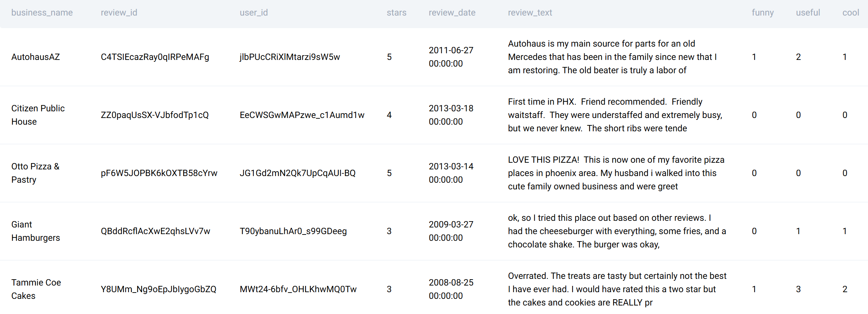Click the Autohaus Mercedes parts review text
The image size is (868, 314).
click(x=612, y=57)
